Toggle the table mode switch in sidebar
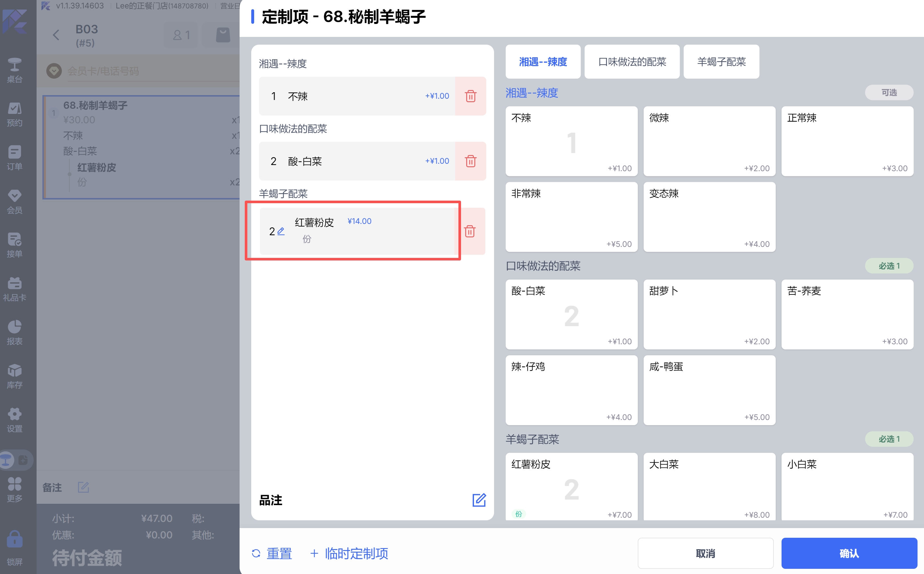This screenshot has width=924, height=574. [15, 460]
